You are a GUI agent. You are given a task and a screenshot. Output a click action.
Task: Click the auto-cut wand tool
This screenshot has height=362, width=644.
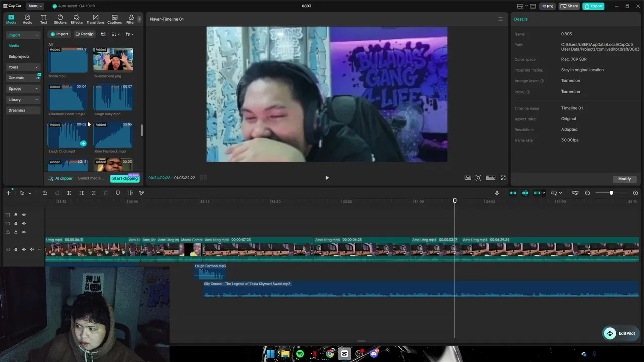[141, 193]
